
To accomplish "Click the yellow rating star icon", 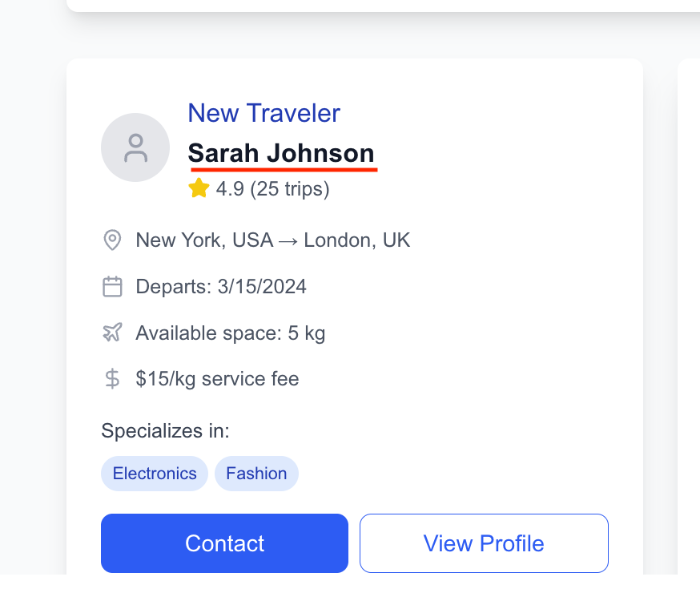I will coord(199,189).
